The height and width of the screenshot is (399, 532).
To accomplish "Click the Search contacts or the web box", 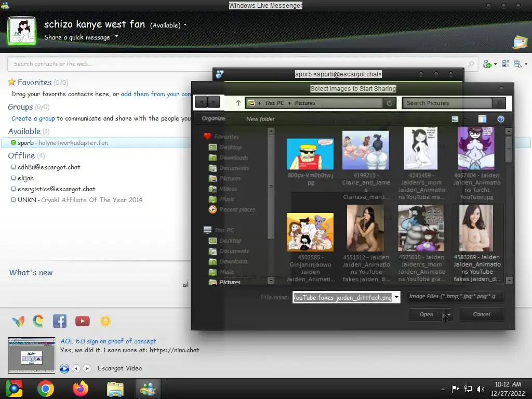I will click(x=242, y=64).
